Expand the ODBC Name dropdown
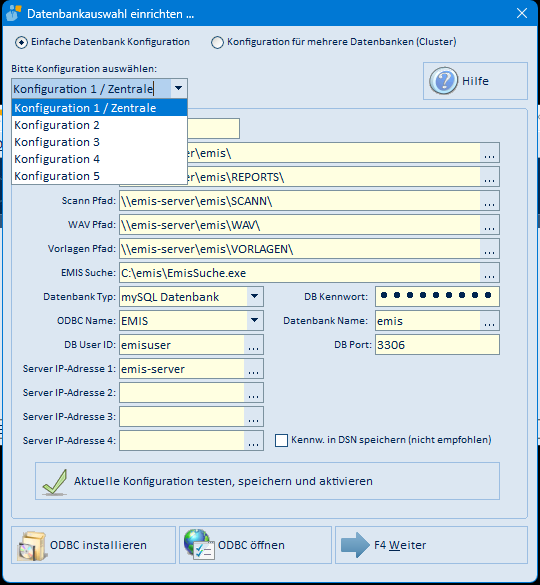540x585 pixels. (x=255, y=320)
